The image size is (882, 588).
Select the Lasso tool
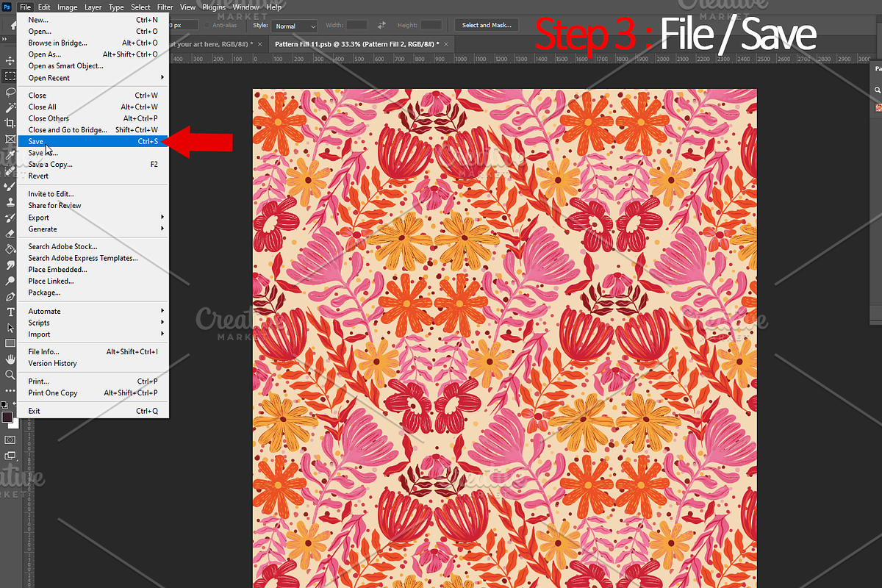click(10, 92)
